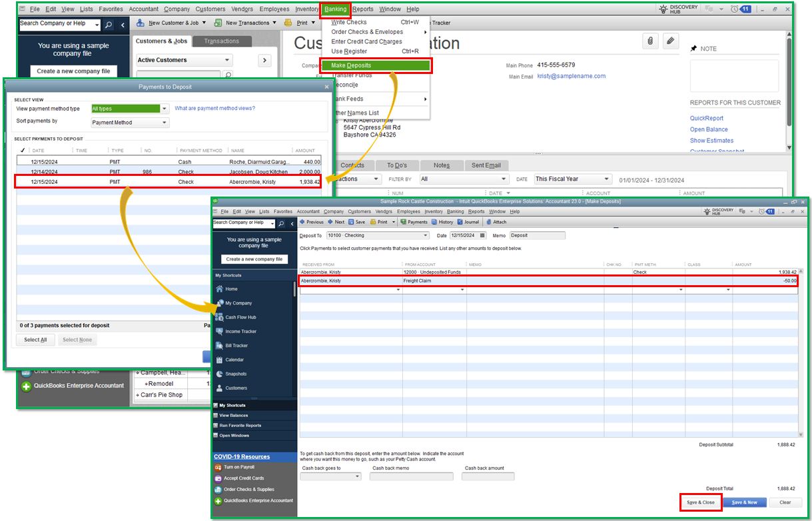The height and width of the screenshot is (521, 812).
Task: Click Save & Close button
Action: 701,502
